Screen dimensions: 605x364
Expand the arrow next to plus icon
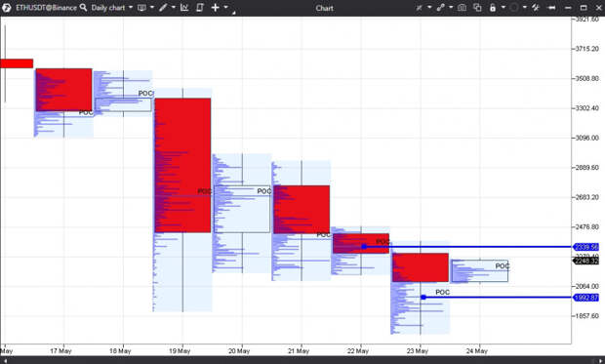pyautogui.click(x=226, y=8)
